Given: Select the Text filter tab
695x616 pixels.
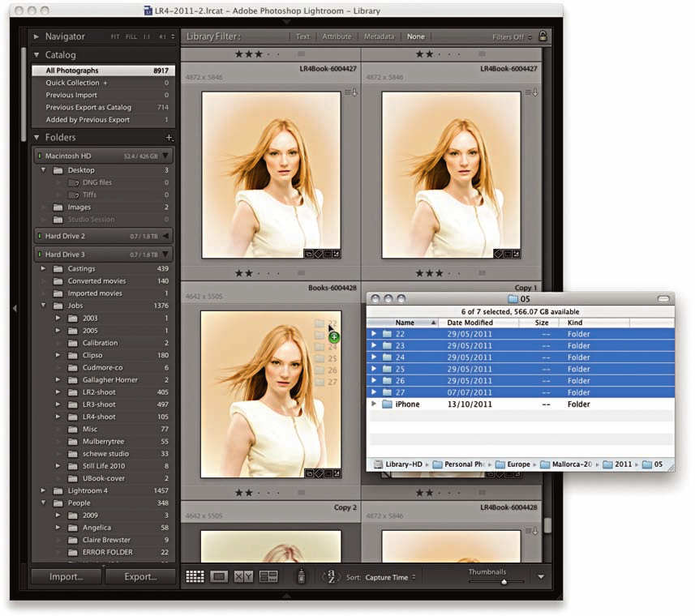Looking at the screenshot, I should click(x=302, y=36).
